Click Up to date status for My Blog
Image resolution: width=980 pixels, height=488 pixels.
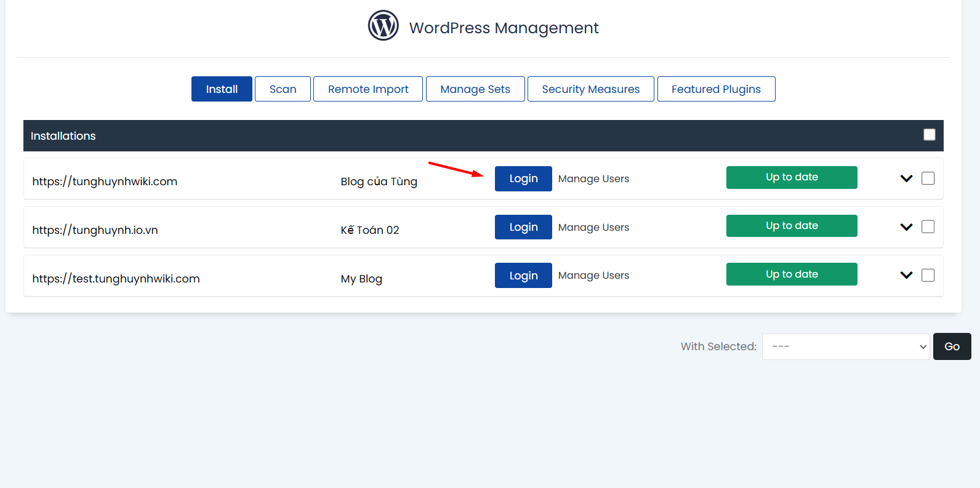792,274
